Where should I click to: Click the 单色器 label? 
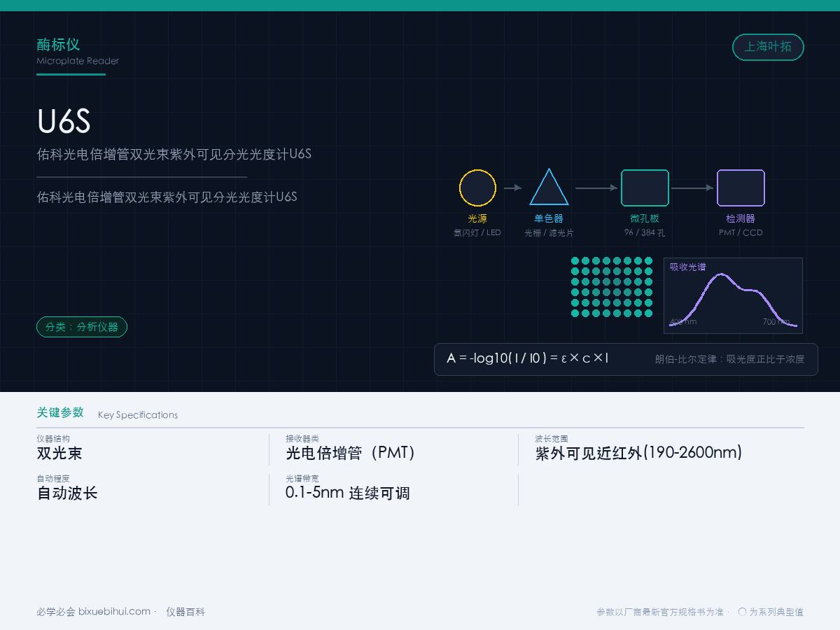[549, 218]
